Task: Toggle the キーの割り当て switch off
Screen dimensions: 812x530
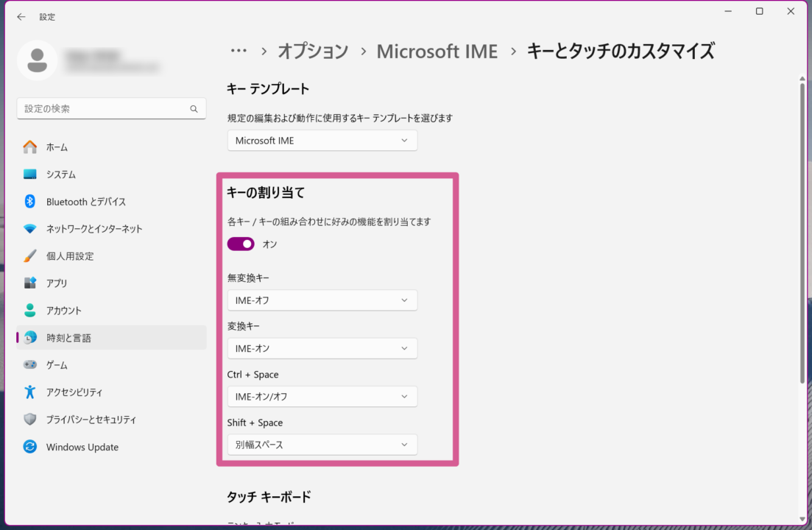Action: (241, 244)
